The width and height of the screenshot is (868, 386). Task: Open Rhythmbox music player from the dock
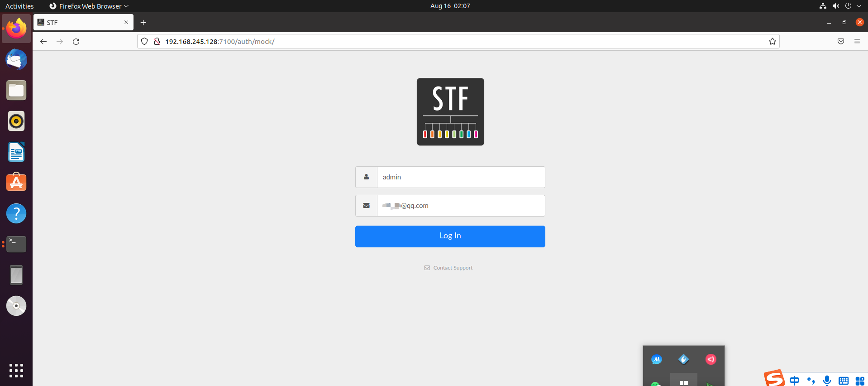point(16,121)
